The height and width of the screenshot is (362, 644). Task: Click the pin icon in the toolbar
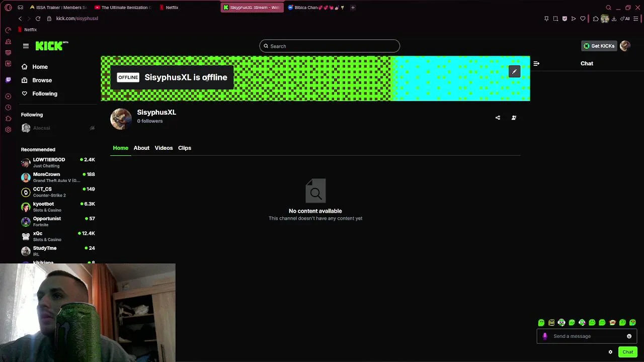546,19
